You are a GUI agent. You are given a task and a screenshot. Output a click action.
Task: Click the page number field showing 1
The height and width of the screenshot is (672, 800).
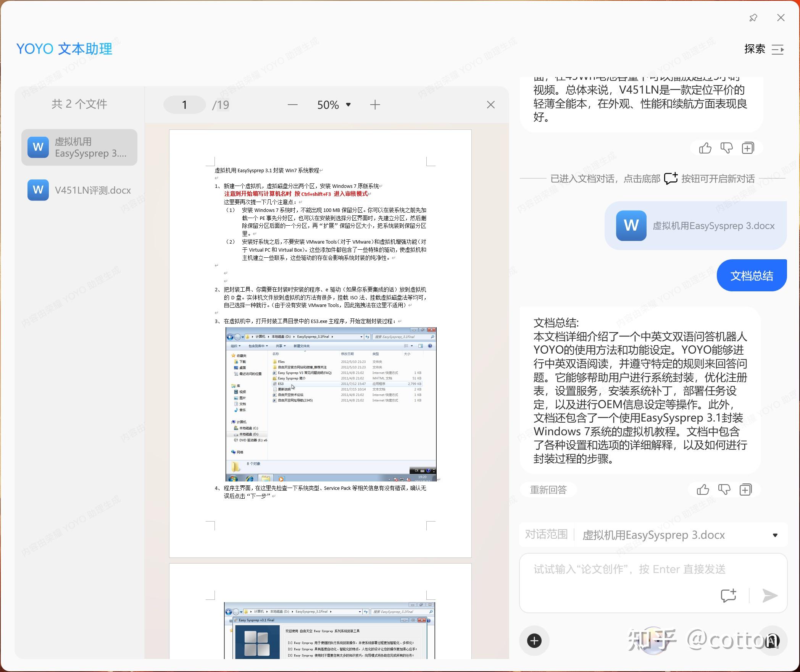[185, 105]
